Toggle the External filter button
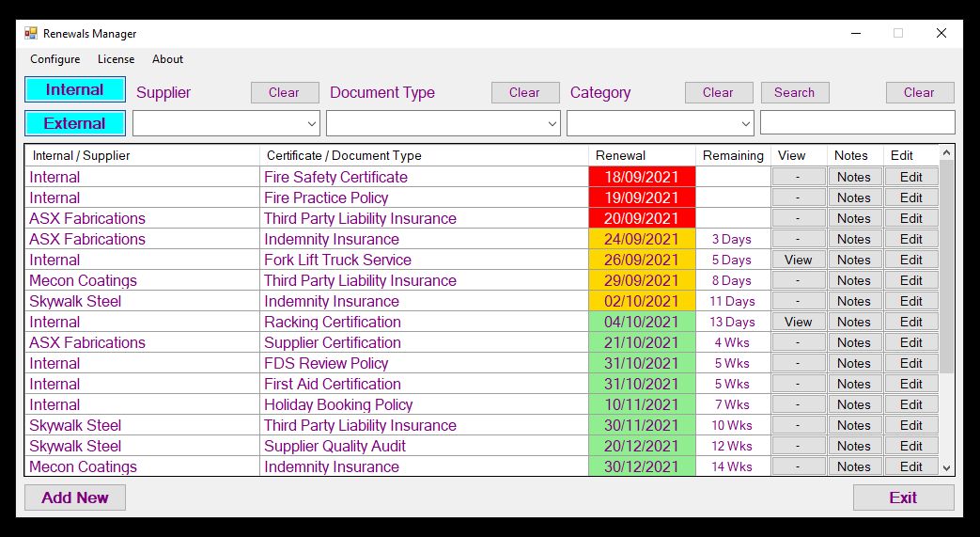The image size is (980, 537). pos(75,123)
